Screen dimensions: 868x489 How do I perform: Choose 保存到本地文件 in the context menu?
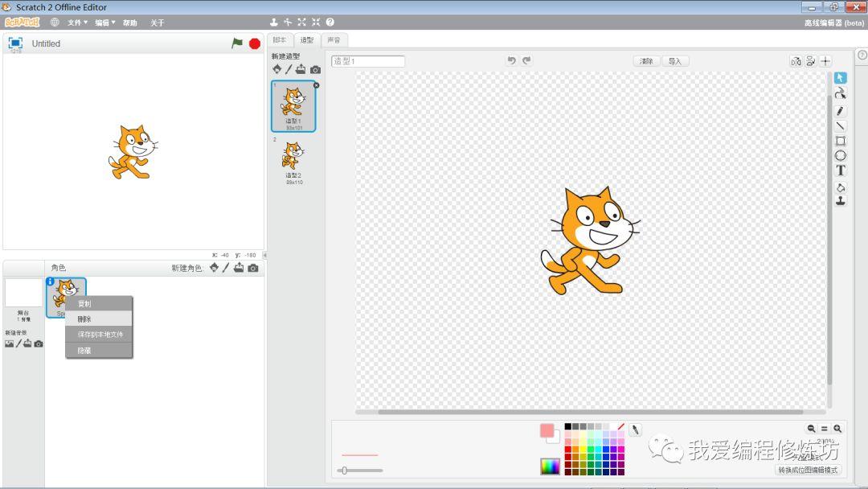point(99,335)
